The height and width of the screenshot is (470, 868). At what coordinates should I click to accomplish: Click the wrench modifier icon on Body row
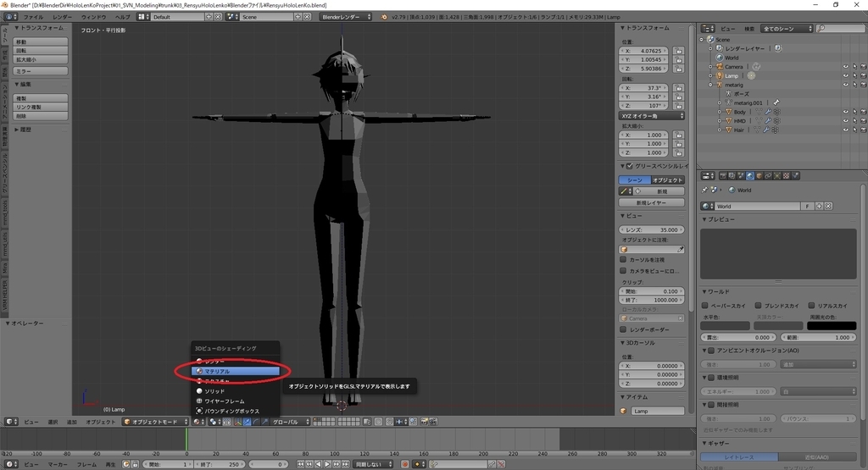768,112
